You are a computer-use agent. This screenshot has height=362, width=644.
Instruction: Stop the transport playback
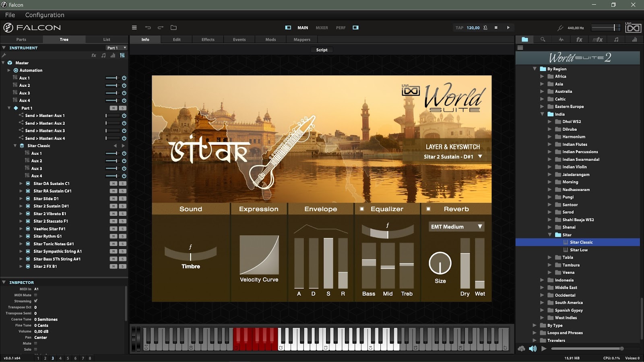click(x=496, y=28)
